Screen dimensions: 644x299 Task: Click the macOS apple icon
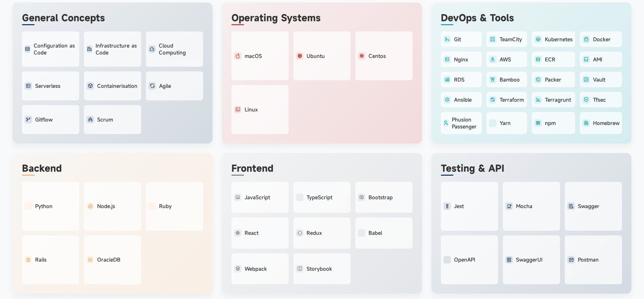(x=238, y=56)
